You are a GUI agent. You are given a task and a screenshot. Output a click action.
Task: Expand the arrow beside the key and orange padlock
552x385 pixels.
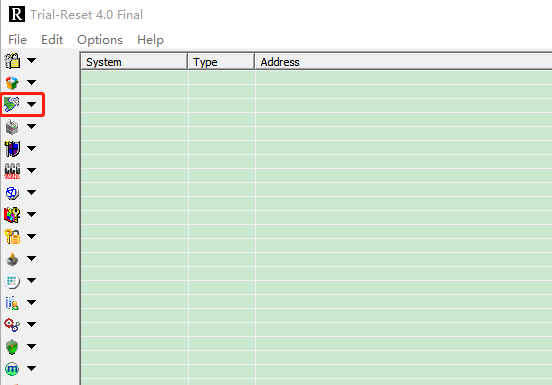pos(32,236)
